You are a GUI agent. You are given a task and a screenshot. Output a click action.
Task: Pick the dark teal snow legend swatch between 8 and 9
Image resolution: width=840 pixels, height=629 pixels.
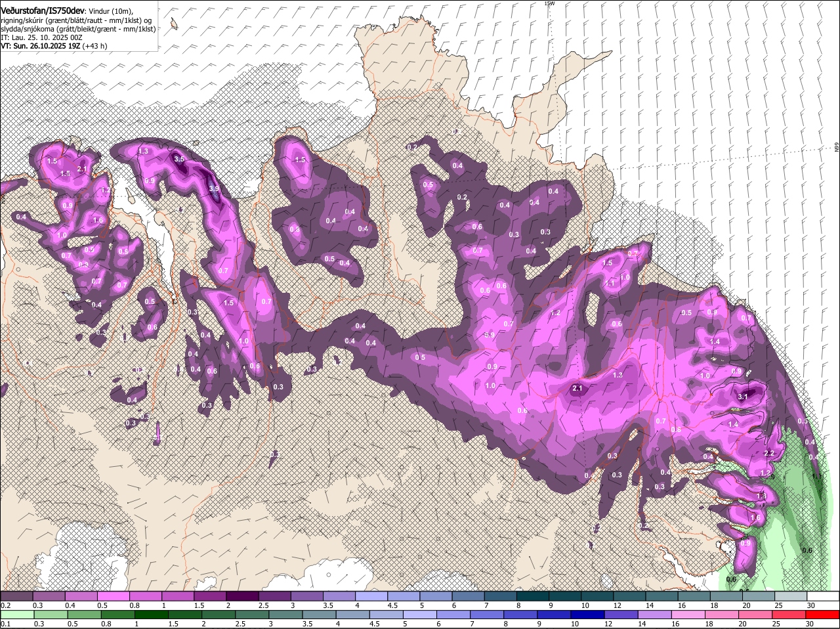coord(533,596)
